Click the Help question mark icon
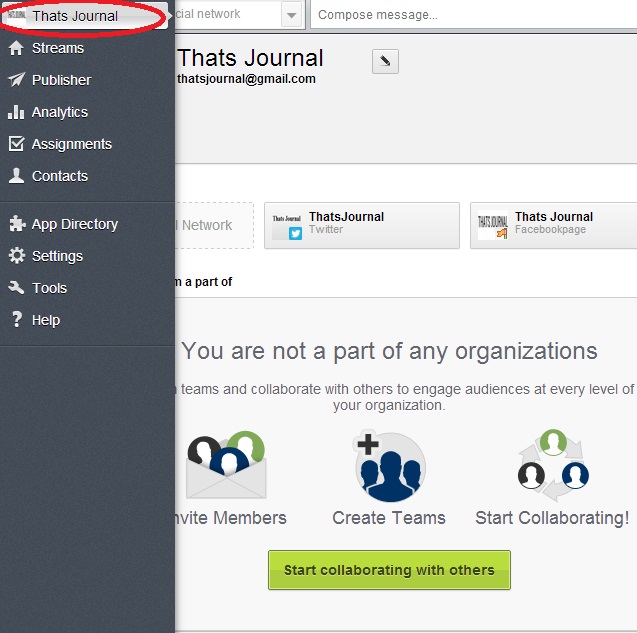 [x=16, y=319]
